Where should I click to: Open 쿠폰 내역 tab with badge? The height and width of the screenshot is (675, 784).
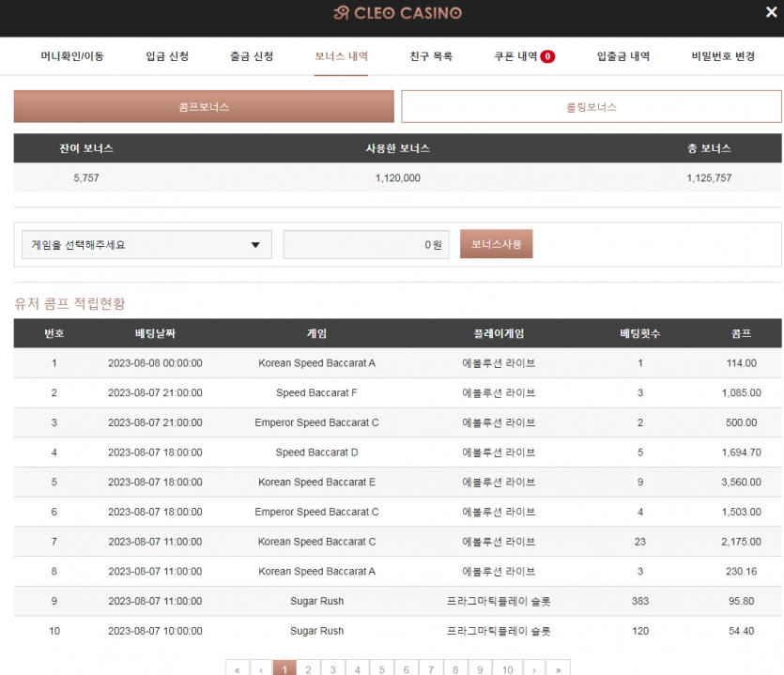click(x=525, y=56)
